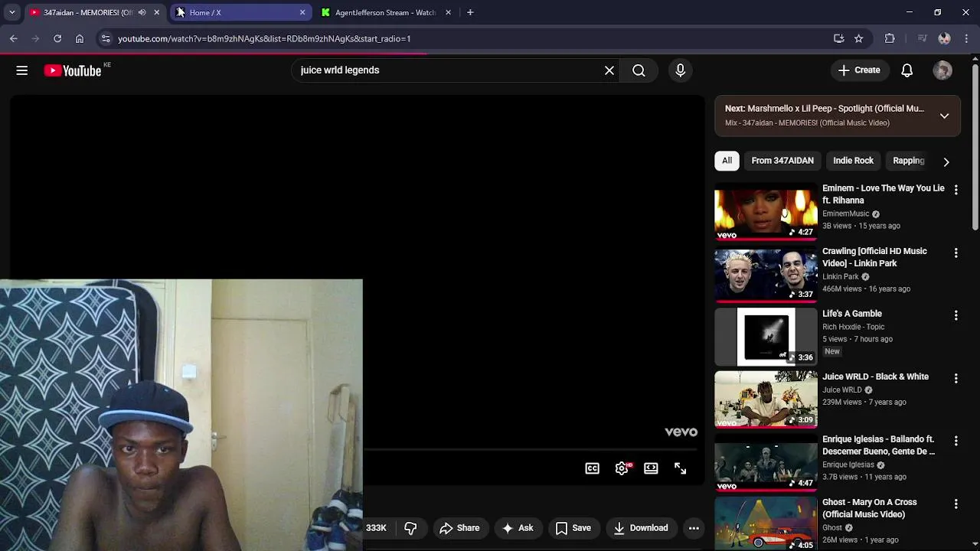This screenshot has height=551, width=980.
Task: Open a new browser tab
Action: click(470, 12)
